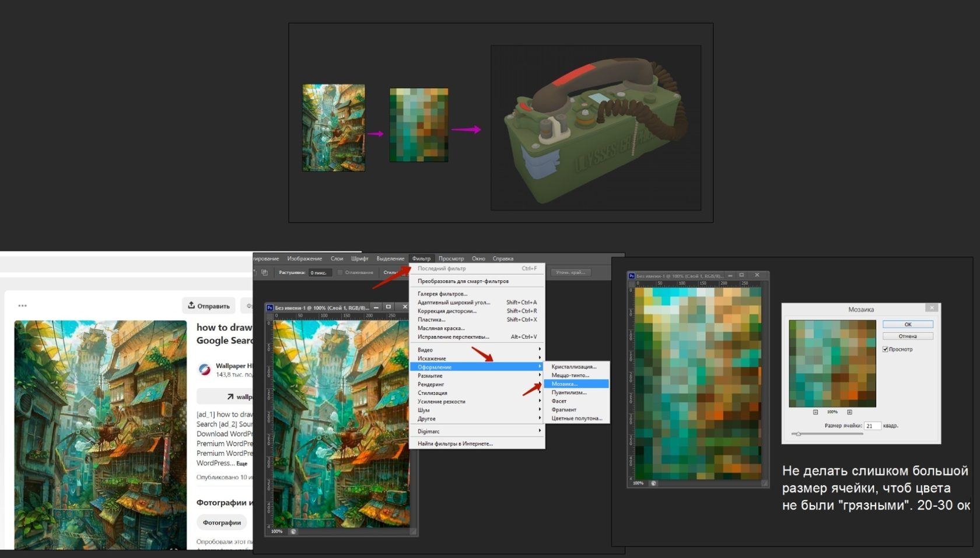This screenshot has width=980, height=558.
Task: Click the cell size slider handle
Action: (799, 434)
